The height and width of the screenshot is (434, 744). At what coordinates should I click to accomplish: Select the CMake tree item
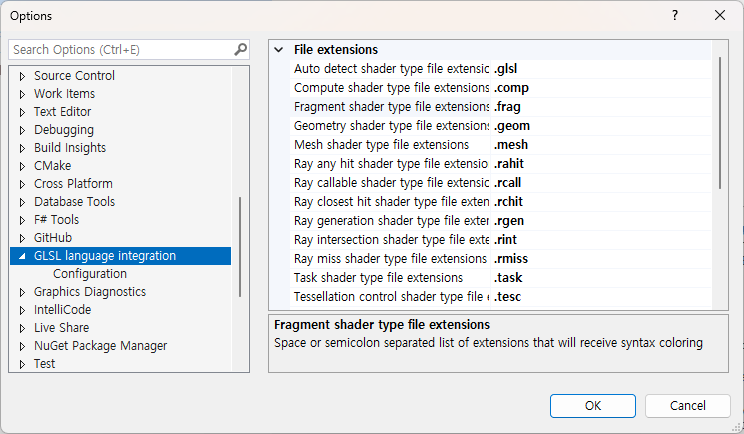[52, 166]
